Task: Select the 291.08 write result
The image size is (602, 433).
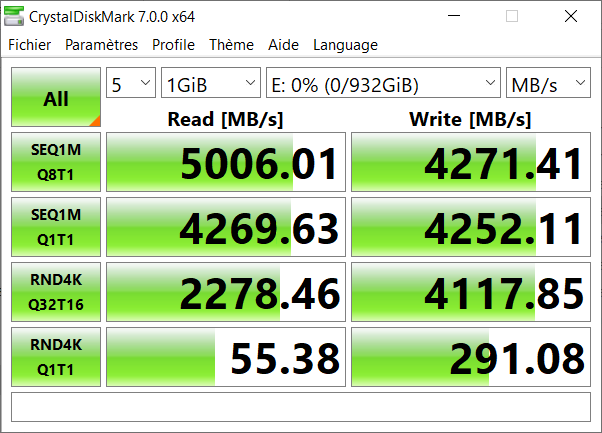Action: click(471, 357)
